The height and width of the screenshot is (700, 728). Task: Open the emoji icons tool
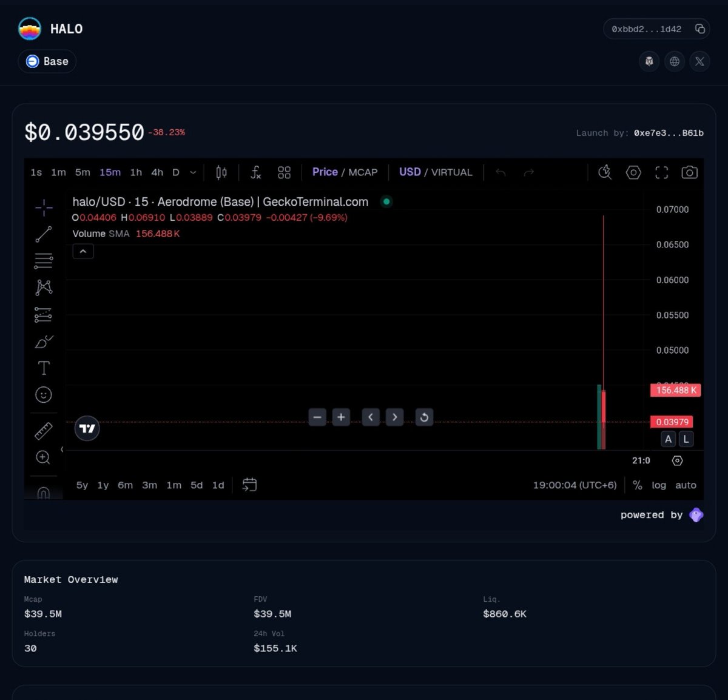click(x=44, y=395)
